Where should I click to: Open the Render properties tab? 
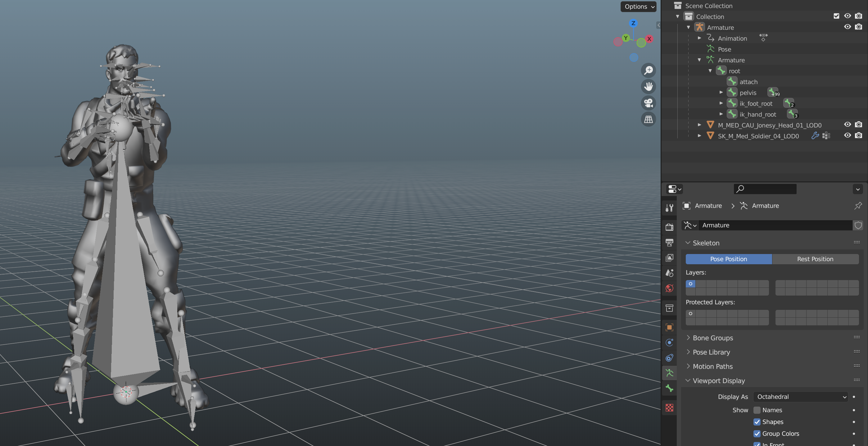tap(669, 228)
